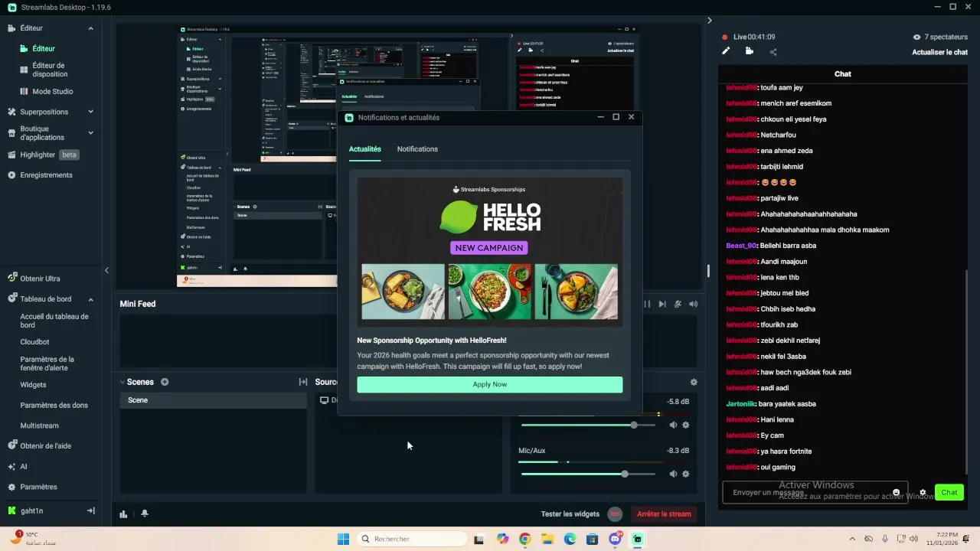Open Mode Studio in the sidebar
Viewport: 980px width, 551px height.
coord(52,91)
